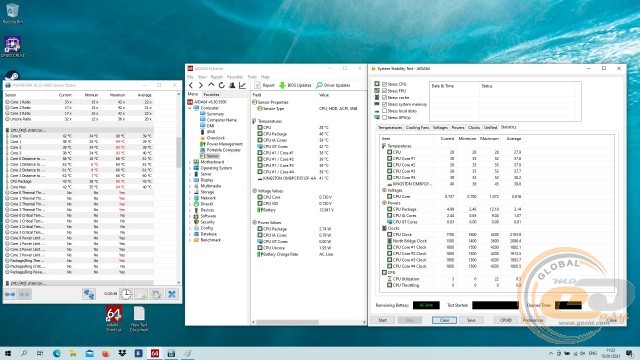This screenshot has height=360, width=640.
Task: Click the Preferences button in Stability Test
Action: [533, 320]
